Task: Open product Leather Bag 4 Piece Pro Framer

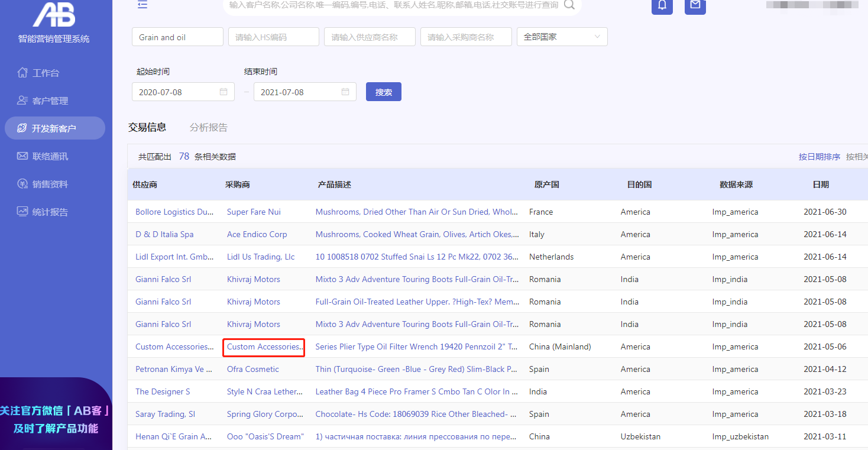Action: tap(417, 391)
